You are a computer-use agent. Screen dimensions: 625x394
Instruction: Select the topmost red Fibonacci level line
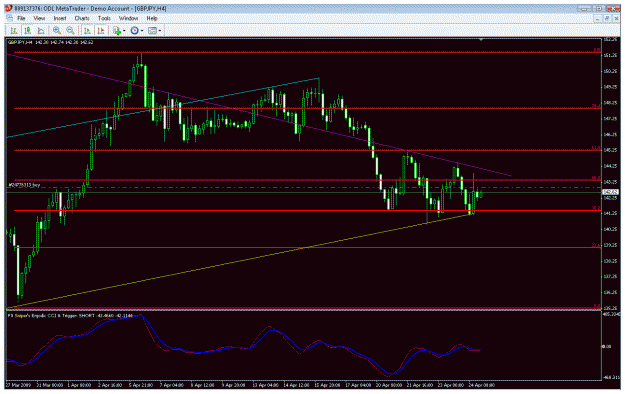click(x=308, y=52)
